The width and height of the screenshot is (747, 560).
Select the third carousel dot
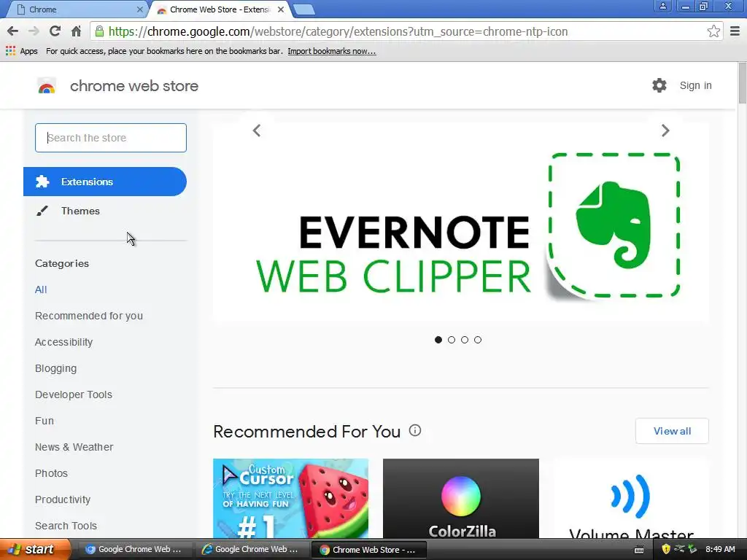coord(465,340)
